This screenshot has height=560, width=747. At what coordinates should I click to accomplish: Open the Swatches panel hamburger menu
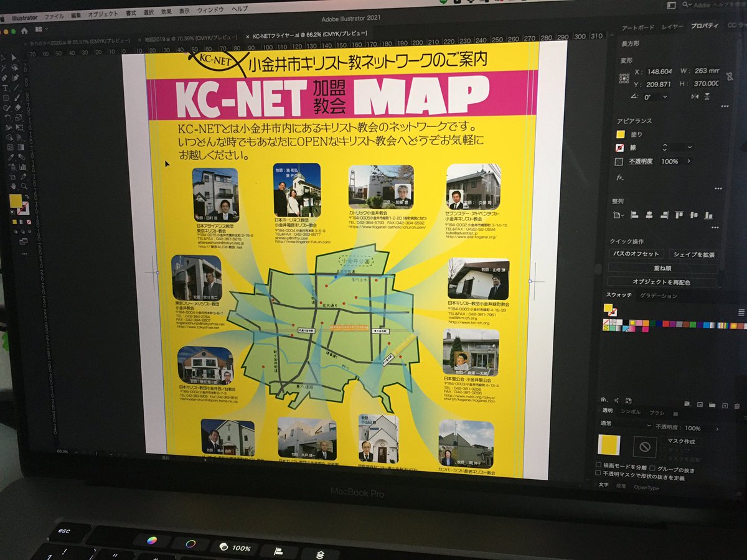tap(741, 312)
